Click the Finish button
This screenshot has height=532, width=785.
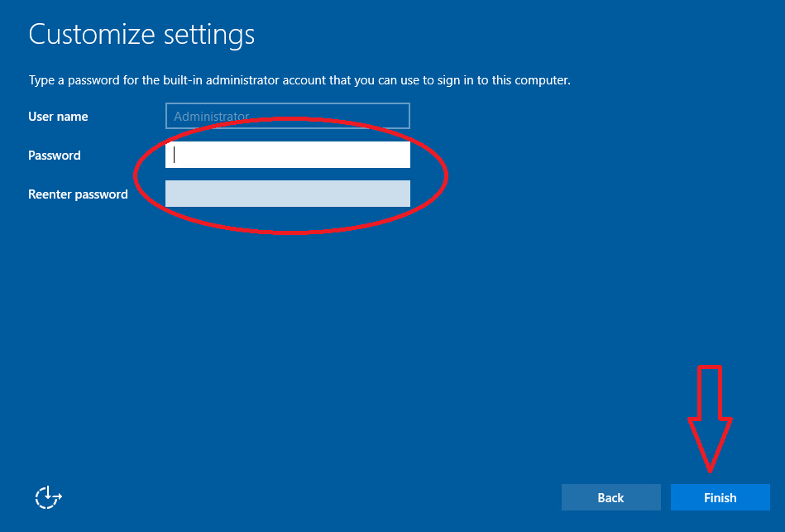[x=720, y=497]
